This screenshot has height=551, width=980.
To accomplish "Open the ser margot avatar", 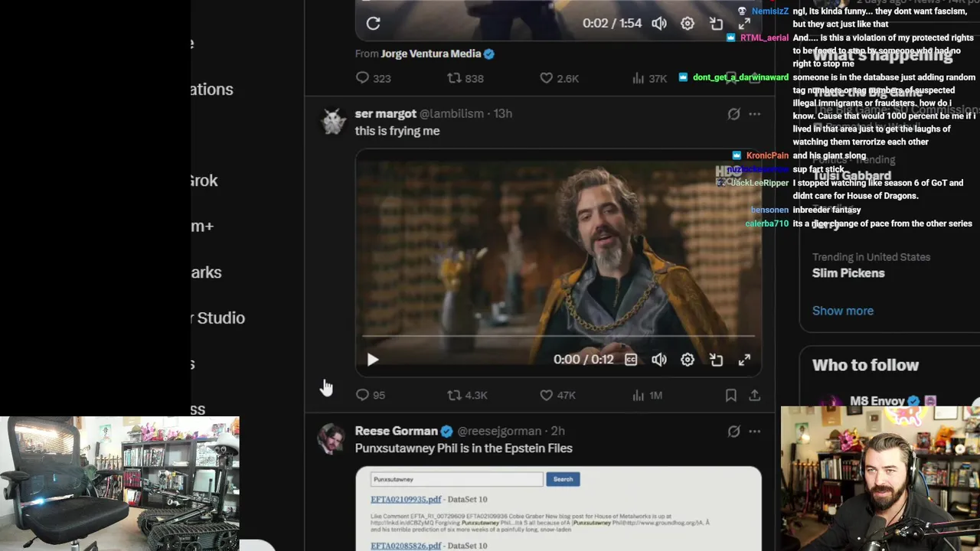I will [333, 121].
